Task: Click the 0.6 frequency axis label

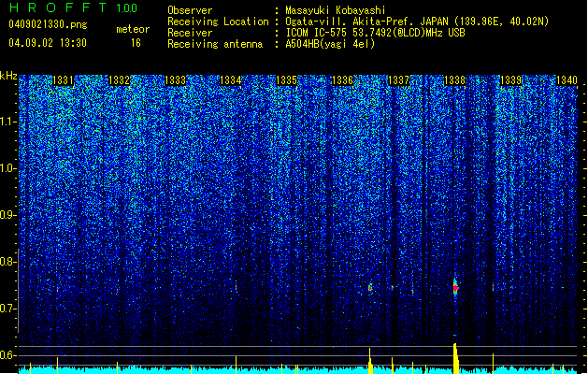Action: click(x=8, y=355)
